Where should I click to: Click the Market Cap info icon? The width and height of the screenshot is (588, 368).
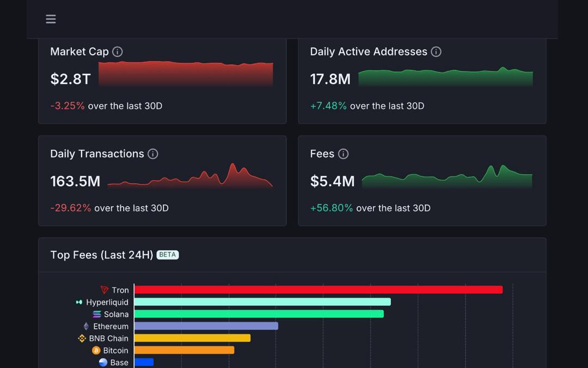[118, 52]
